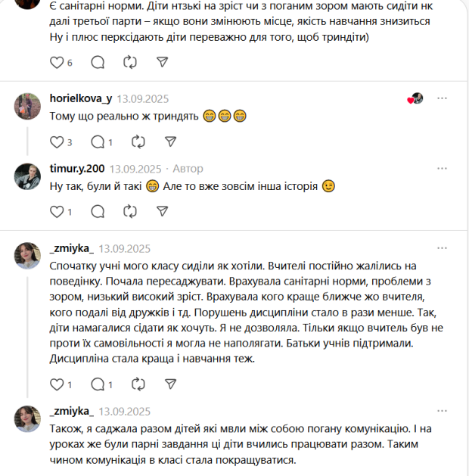Click horielkova_y's profile avatar
469x476 pixels.
click(27, 107)
